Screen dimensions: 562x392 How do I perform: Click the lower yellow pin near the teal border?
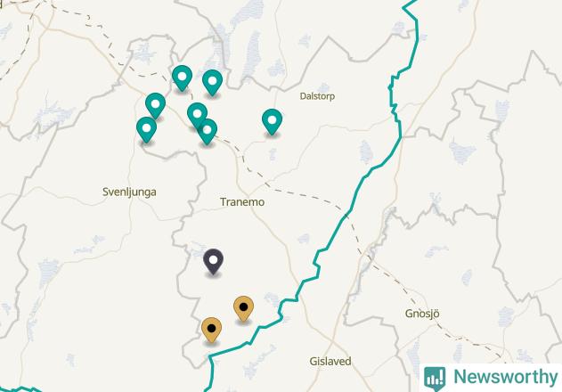point(211,330)
